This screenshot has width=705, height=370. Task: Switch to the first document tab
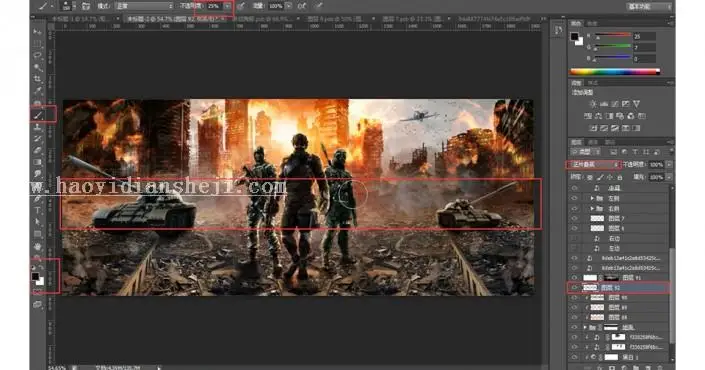(81, 19)
